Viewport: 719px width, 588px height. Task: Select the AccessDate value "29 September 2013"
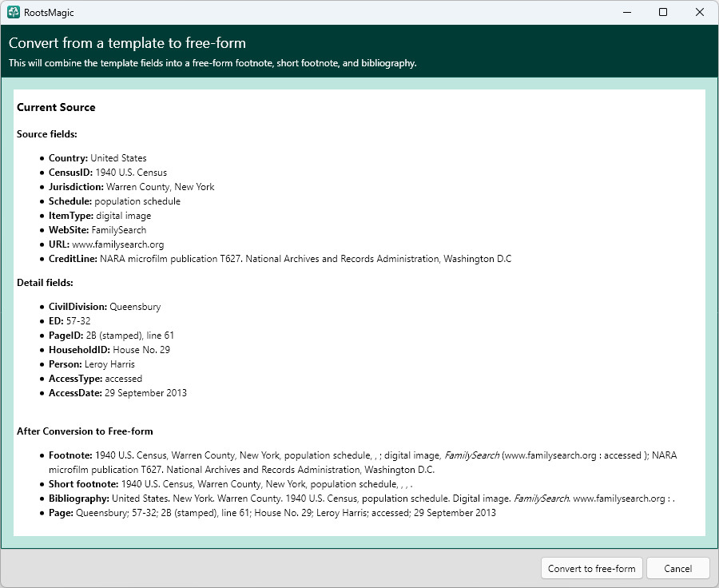145,393
